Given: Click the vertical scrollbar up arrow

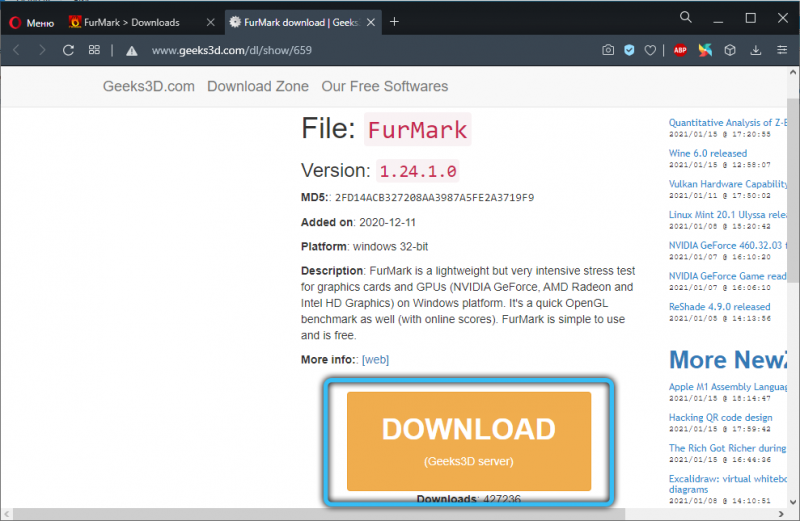Looking at the screenshot, I should tap(793, 72).
